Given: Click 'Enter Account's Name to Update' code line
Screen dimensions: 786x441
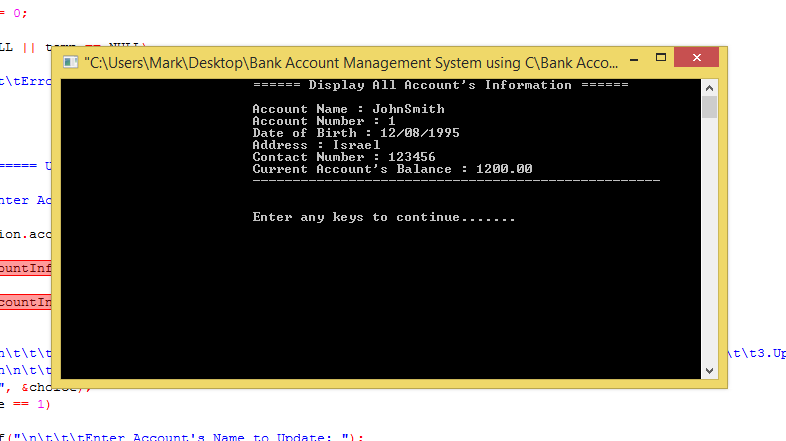Looking at the screenshot, I should (181, 437).
